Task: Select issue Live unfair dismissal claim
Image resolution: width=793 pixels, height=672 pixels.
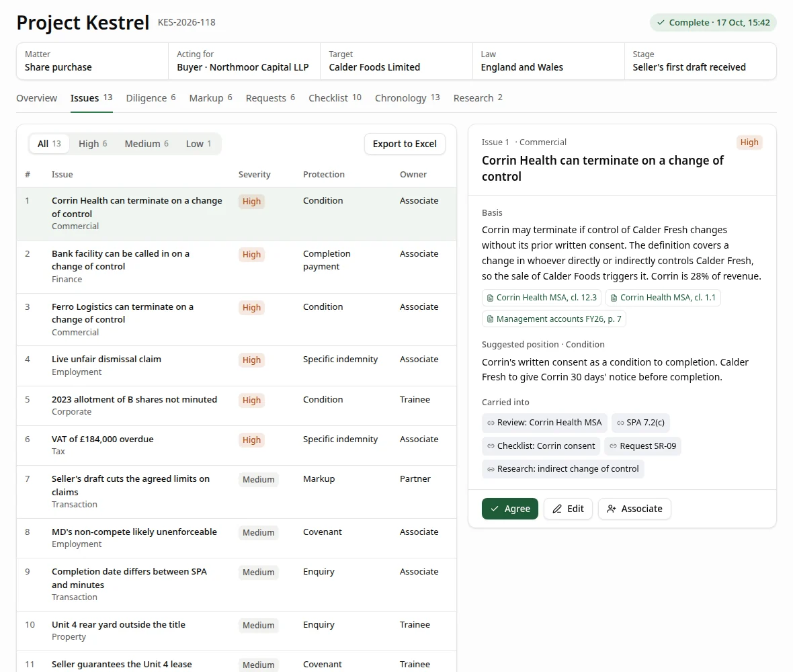Action: pos(237,366)
